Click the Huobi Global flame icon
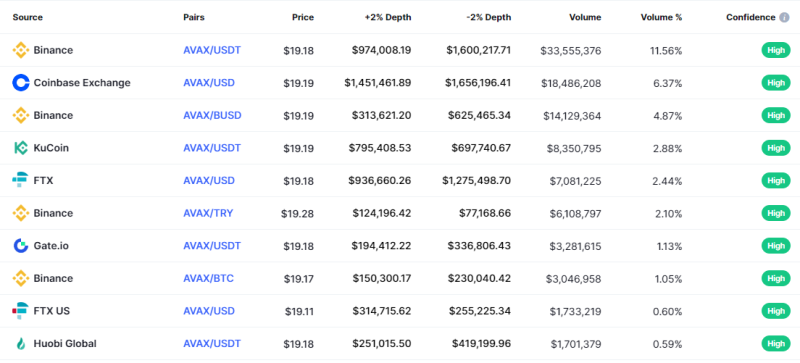 click(x=21, y=344)
